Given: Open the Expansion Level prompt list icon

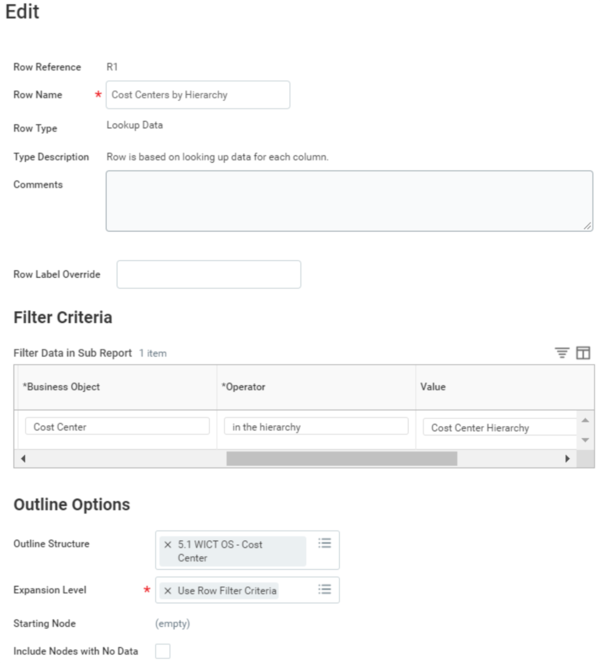Looking at the screenshot, I should (x=325, y=589).
